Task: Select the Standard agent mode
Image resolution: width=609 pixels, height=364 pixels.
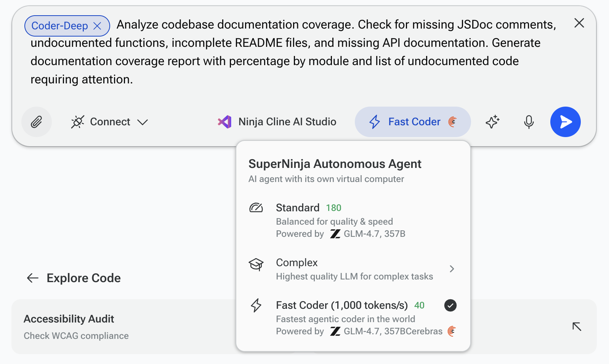Action: pyautogui.click(x=353, y=220)
